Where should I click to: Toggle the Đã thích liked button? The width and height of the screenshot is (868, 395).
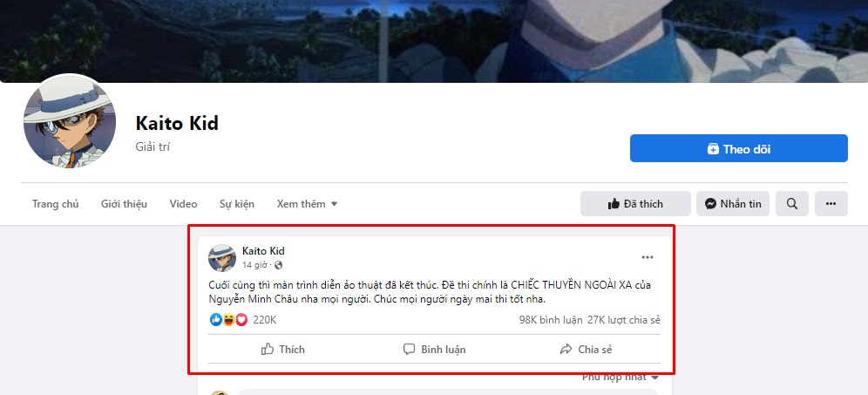click(635, 204)
